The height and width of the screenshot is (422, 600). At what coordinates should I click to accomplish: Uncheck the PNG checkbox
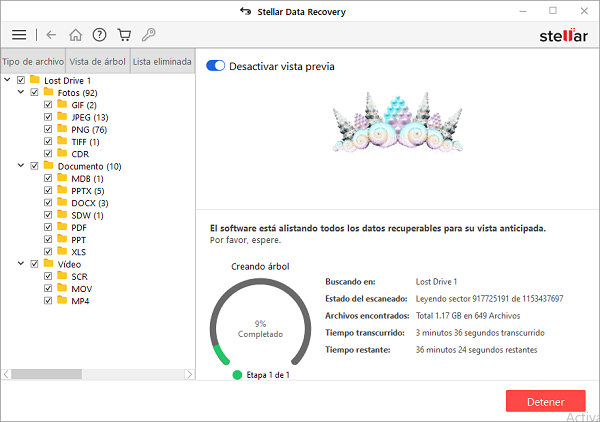pos(48,129)
